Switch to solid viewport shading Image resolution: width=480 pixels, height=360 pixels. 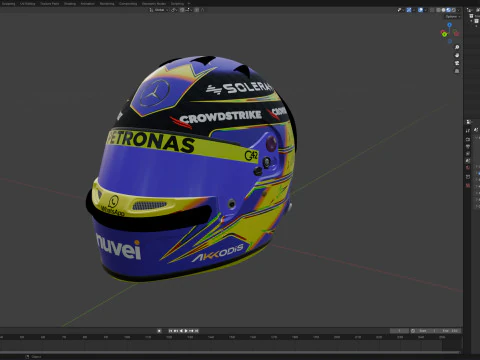[x=443, y=10]
